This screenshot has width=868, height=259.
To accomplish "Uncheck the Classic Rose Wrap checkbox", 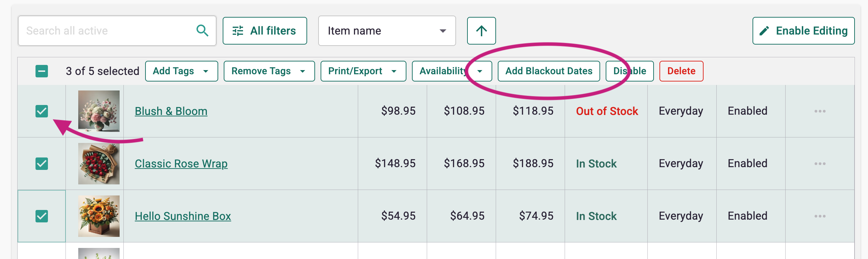I will pyautogui.click(x=42, y=164).
